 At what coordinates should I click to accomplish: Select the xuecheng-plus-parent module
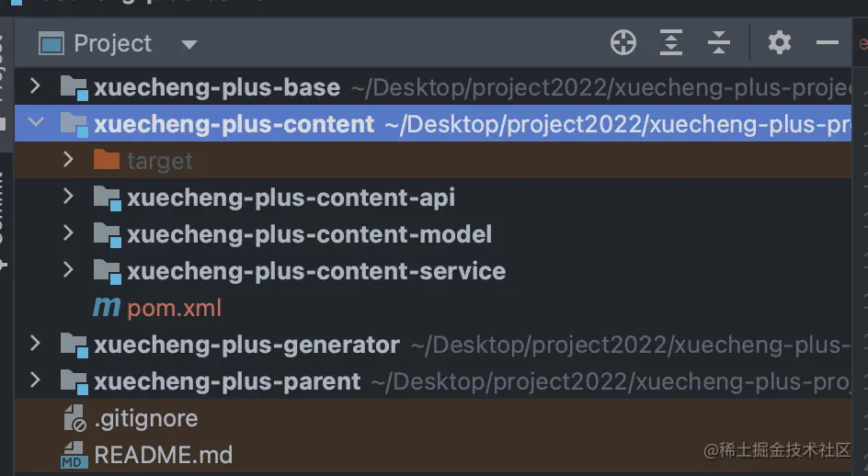click(226, 381)
